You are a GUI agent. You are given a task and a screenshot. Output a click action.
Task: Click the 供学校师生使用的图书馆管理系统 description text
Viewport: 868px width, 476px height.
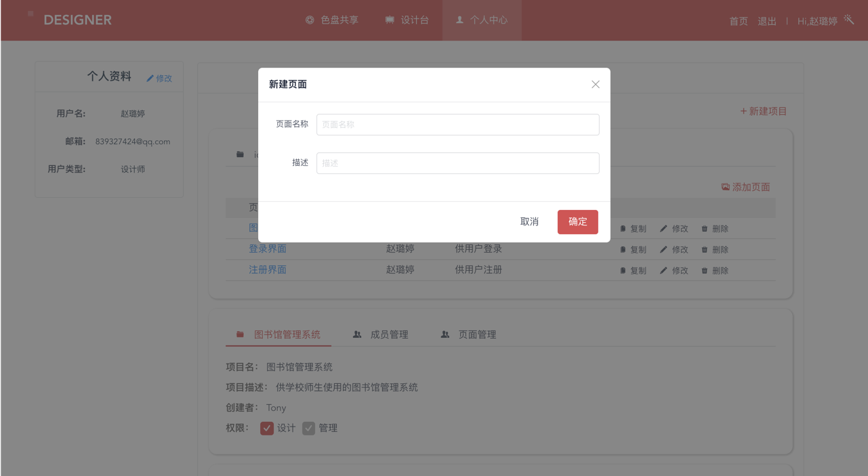(347, 387)
